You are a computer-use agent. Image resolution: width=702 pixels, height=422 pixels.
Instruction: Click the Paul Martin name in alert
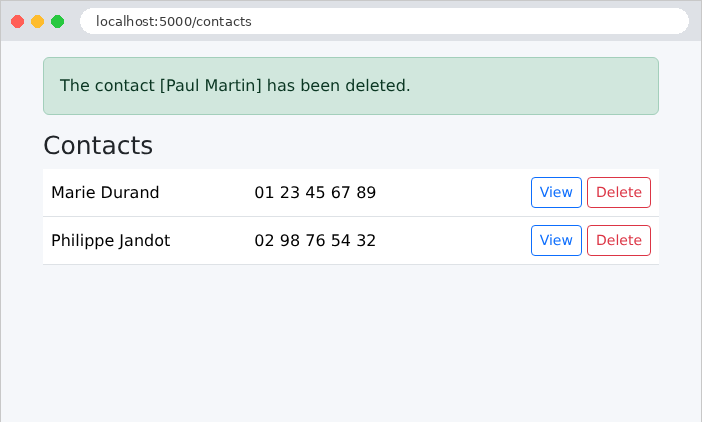[x=210, y=85]
